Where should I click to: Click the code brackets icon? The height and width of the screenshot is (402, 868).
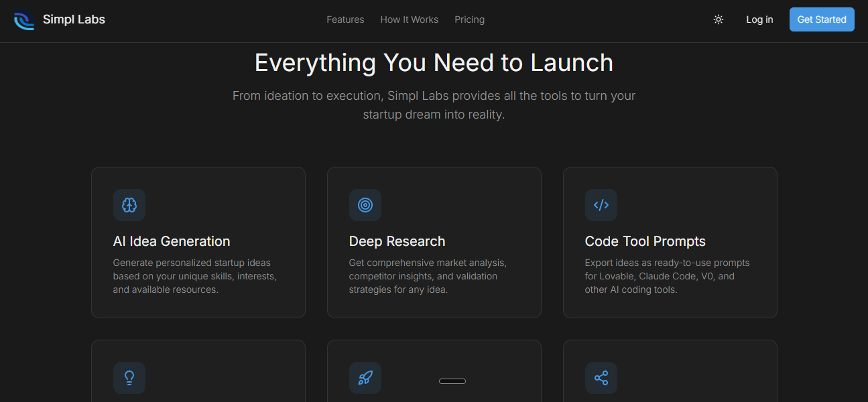[601, 205]
